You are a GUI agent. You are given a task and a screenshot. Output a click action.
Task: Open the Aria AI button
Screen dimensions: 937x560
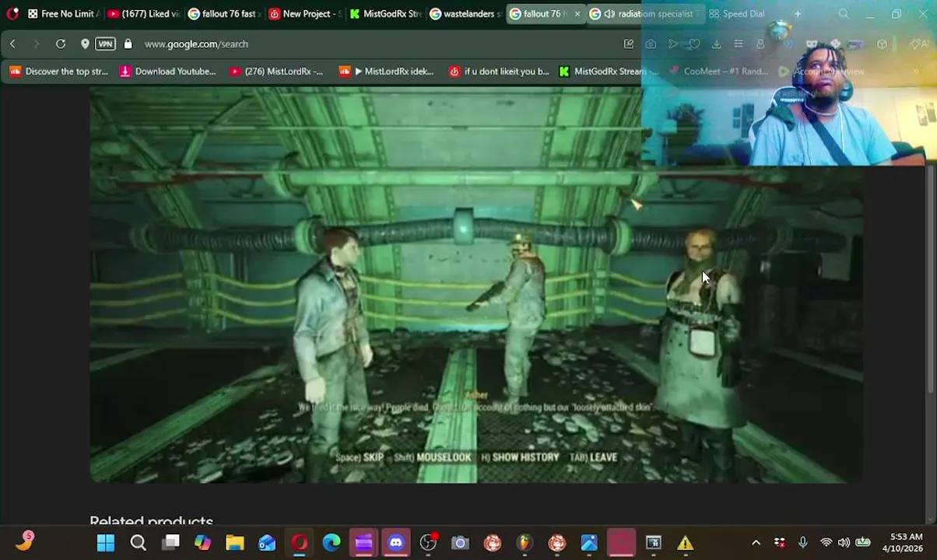918,44
